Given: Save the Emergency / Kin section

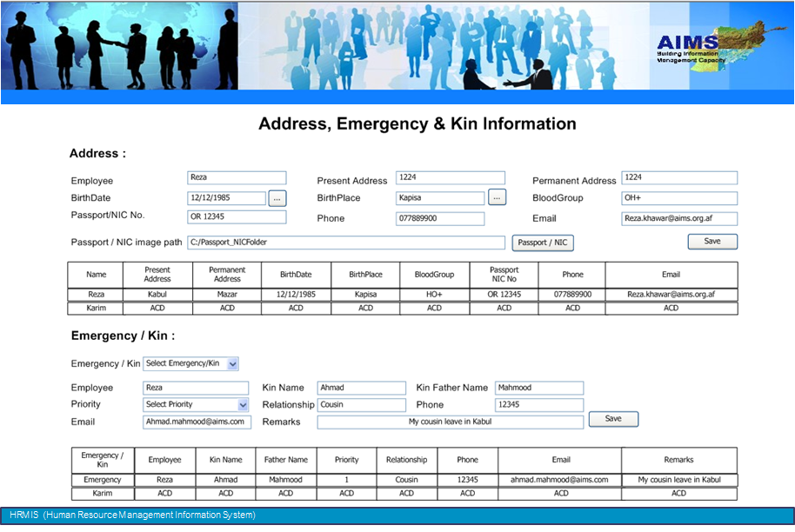Looking at the screenshot, I should (x=613, y=419).
